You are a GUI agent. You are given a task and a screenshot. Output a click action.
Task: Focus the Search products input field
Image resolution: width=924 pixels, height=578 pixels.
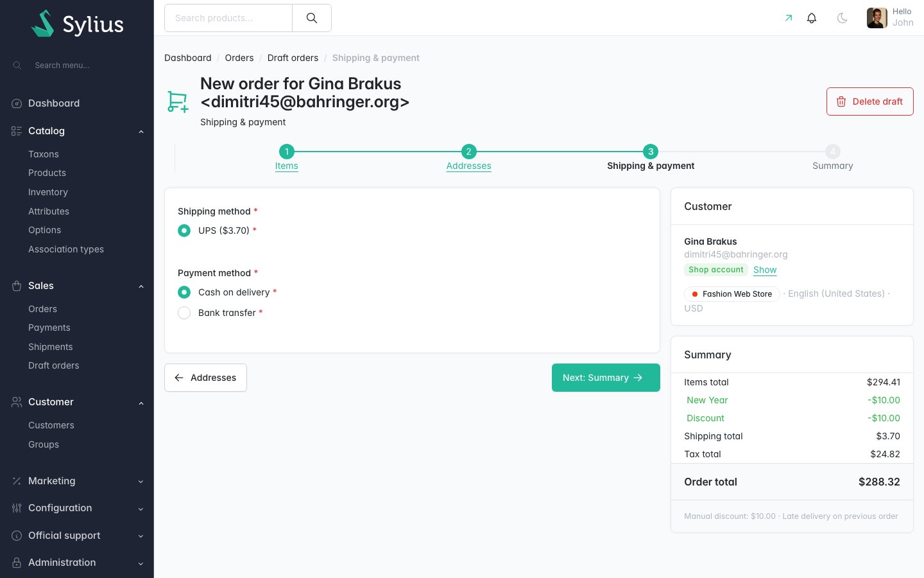[x=228, y=18]
